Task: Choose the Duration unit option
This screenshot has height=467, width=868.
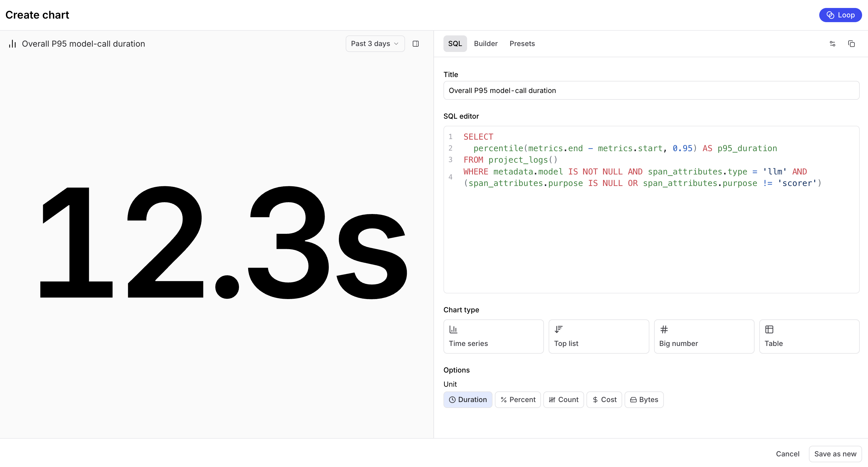Action: point(468,400)
